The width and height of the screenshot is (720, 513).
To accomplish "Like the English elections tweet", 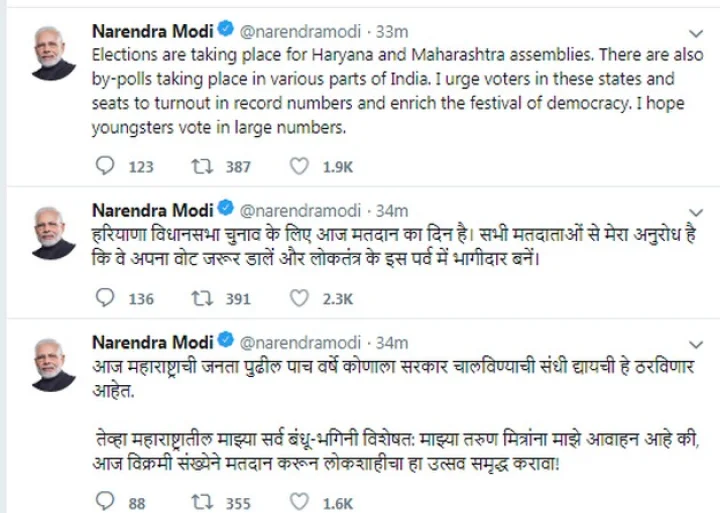I will point(298,166).
